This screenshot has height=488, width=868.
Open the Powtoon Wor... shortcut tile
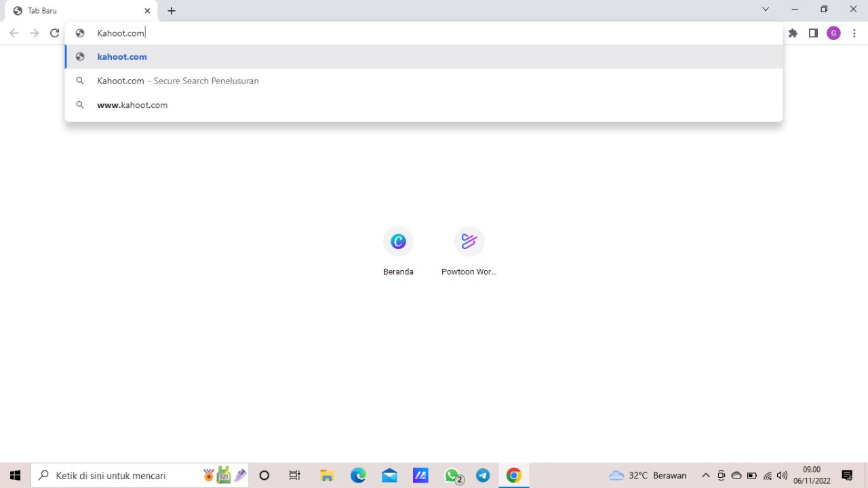click(469, 251)
